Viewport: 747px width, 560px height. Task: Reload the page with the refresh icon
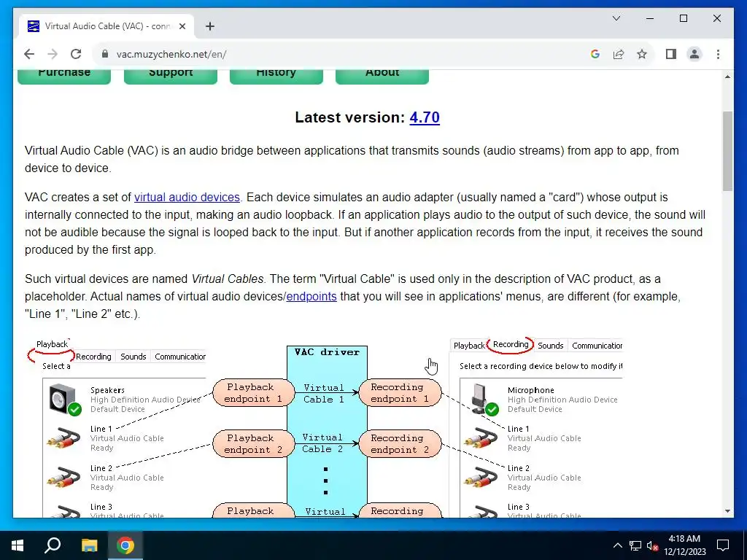(x=76, y=54)
